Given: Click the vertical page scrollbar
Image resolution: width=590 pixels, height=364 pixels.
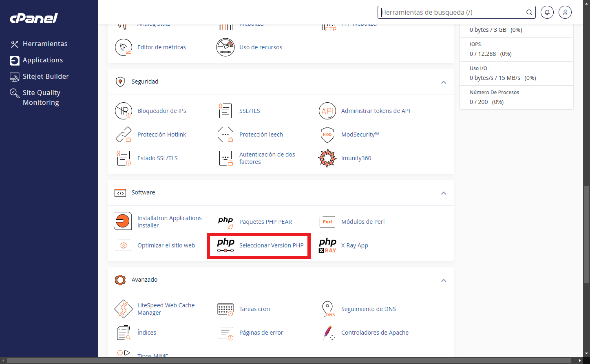Looking at the screenshot, I should point(586,232).
